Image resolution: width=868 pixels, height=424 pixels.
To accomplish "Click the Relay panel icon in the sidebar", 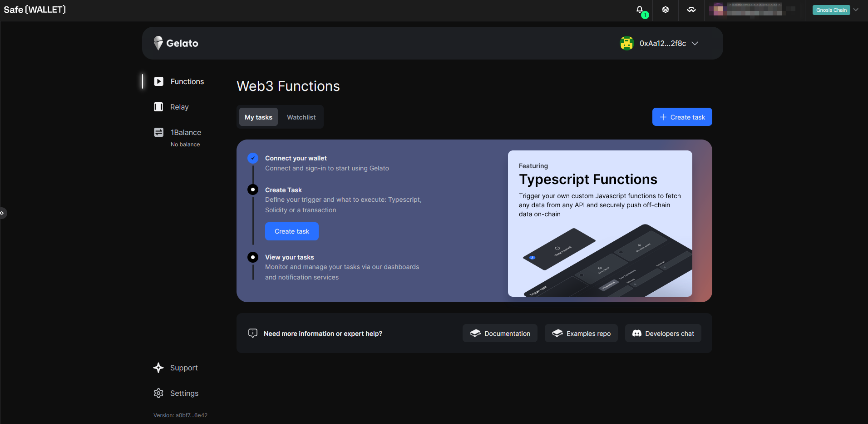I will 158,107.
